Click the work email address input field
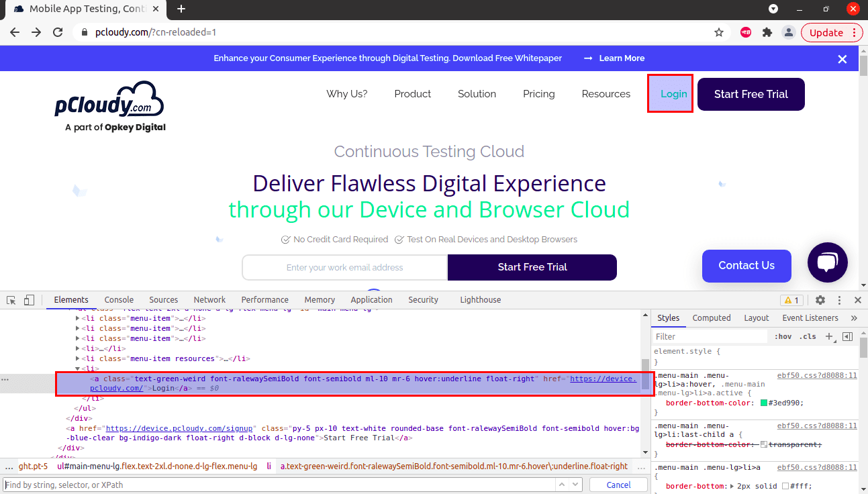The image size is (868, 494). click(x=344, y=267)
